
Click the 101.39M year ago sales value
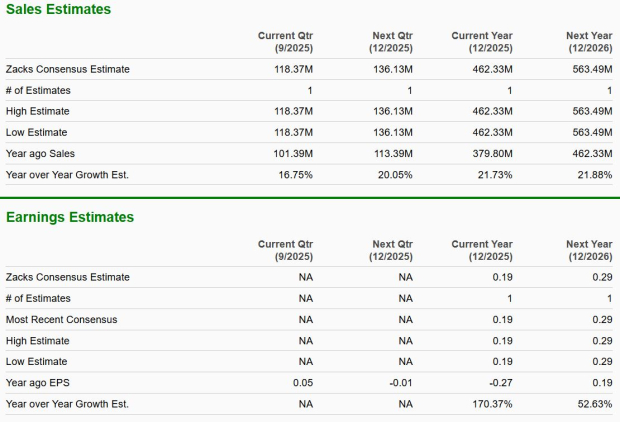click(292, 153)
